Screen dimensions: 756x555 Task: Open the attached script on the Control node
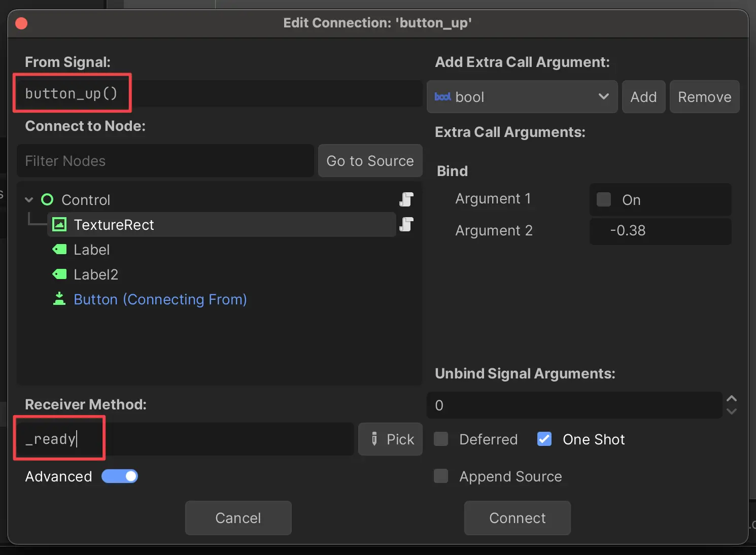pyautogui.click(x=406, y=199)
